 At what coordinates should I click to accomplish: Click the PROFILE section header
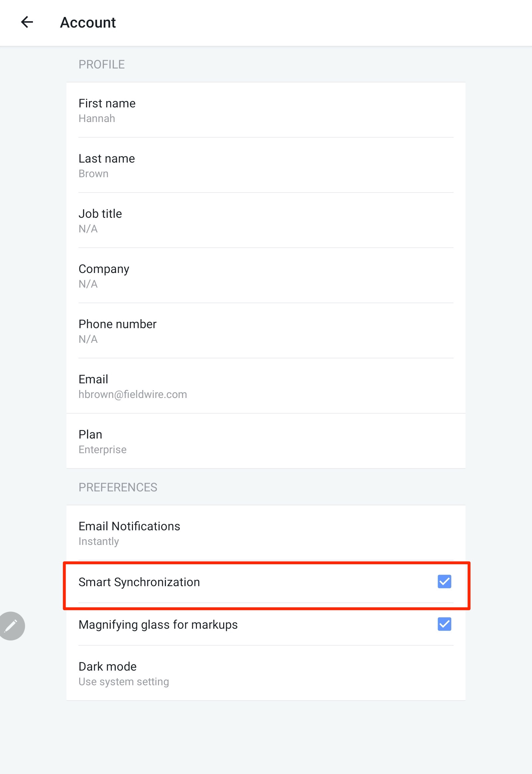pos(102,64)
